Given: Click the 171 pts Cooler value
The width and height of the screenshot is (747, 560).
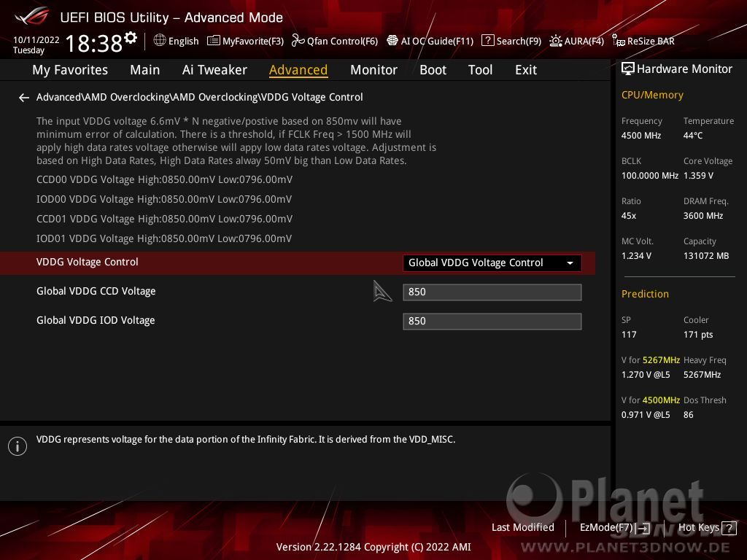Looking at the screenshot, I should coord(698,335).
